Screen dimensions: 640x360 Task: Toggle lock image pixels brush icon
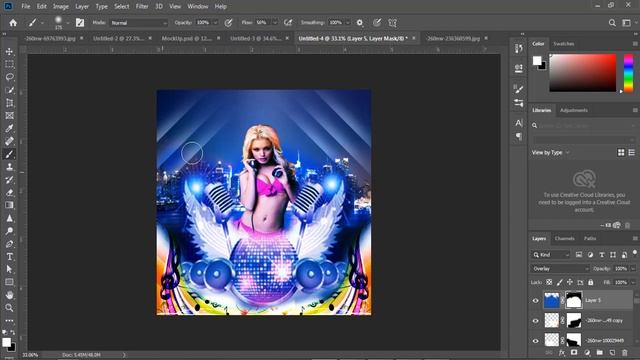pos(559,282)
